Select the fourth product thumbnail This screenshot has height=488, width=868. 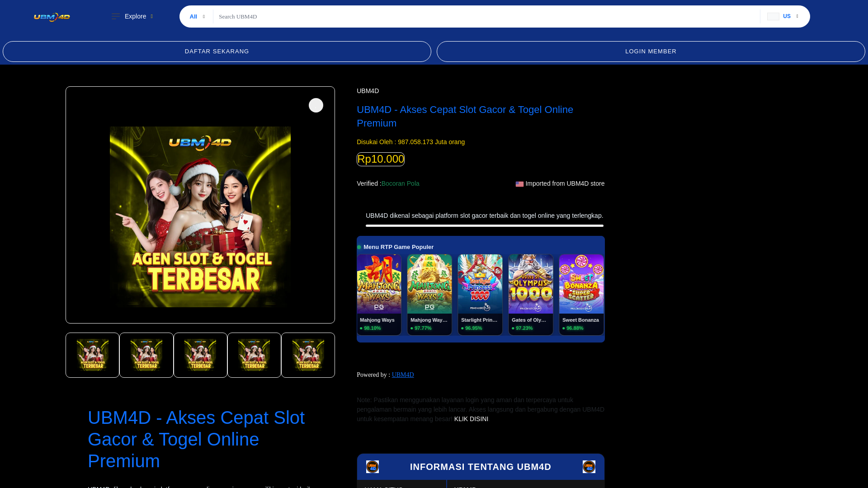(x=254, y=355)
